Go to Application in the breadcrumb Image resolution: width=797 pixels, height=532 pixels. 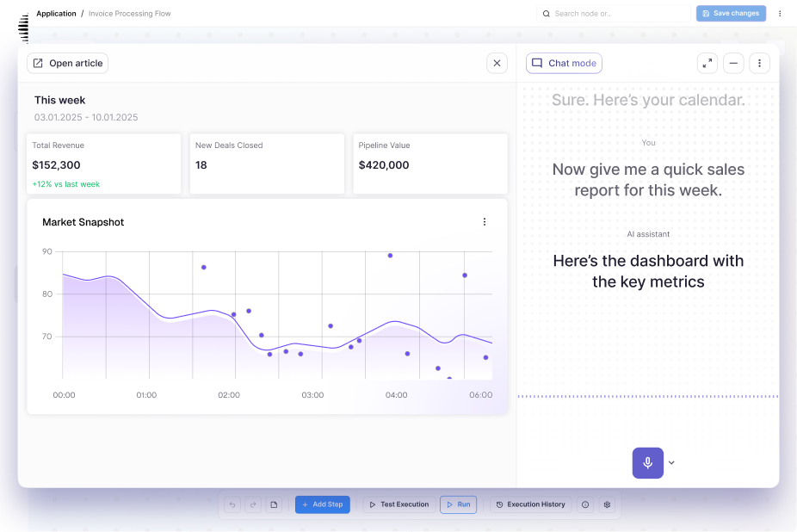(56, 14)
